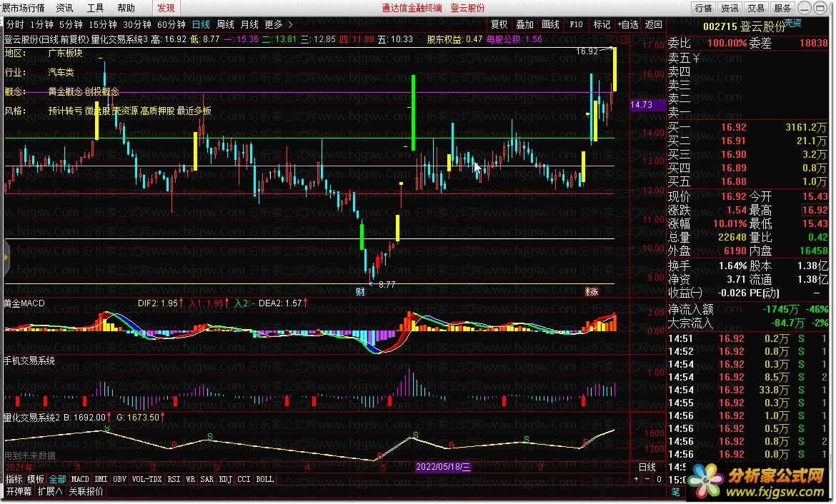Click the 画线 drawing tool button
This screenshot has height=504, width=836.
pos(551,24)
